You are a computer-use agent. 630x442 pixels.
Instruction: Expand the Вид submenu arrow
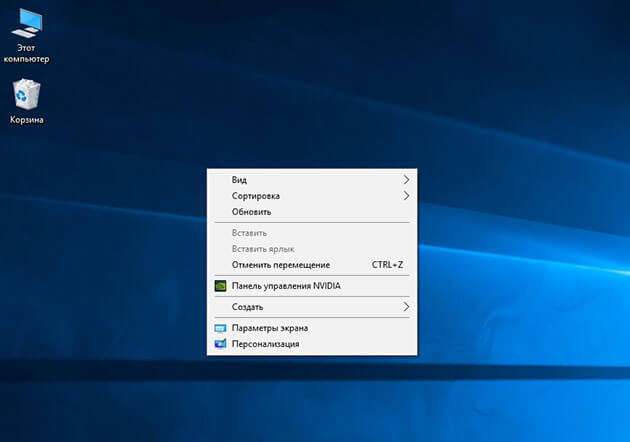tap(406, 180)
